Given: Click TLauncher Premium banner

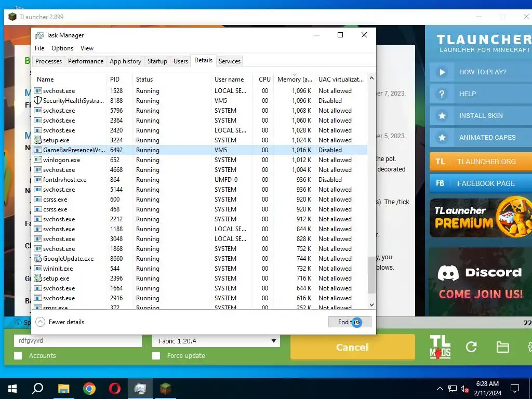Looking at the screenshot, I should (481, 218).
